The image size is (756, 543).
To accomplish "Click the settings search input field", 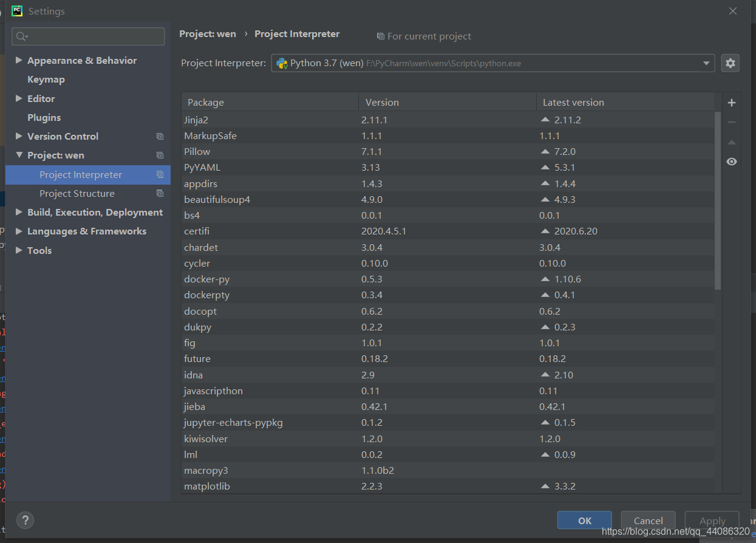I will coord(88,36).
